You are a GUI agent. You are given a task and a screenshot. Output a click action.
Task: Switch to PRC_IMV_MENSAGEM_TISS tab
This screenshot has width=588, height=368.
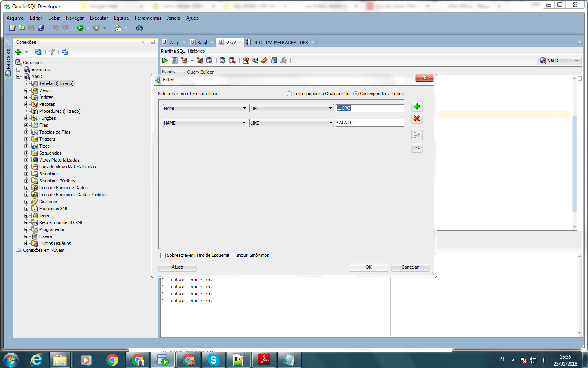pyautogui.click(x=280, y=43)
